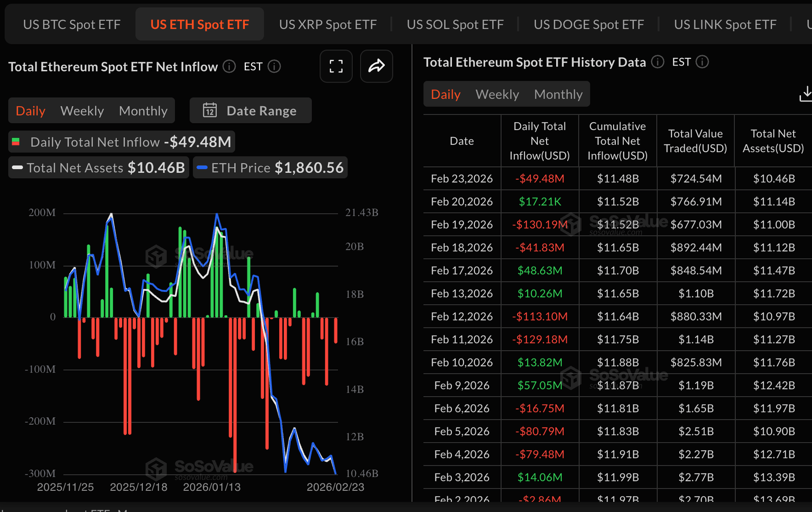The image size is (812, 512).
Task: Click the calendar icon in Date Range
Action: point(210,111)
